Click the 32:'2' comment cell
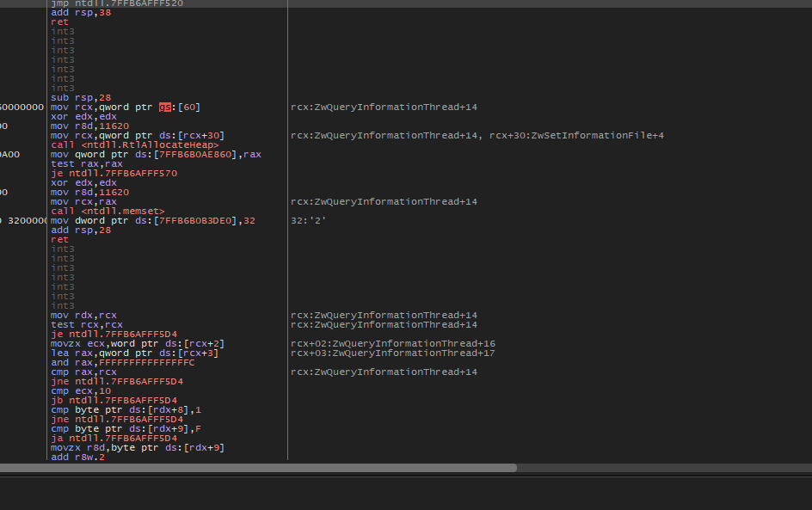This screenshot has width=812, height=510. point(308,220)
